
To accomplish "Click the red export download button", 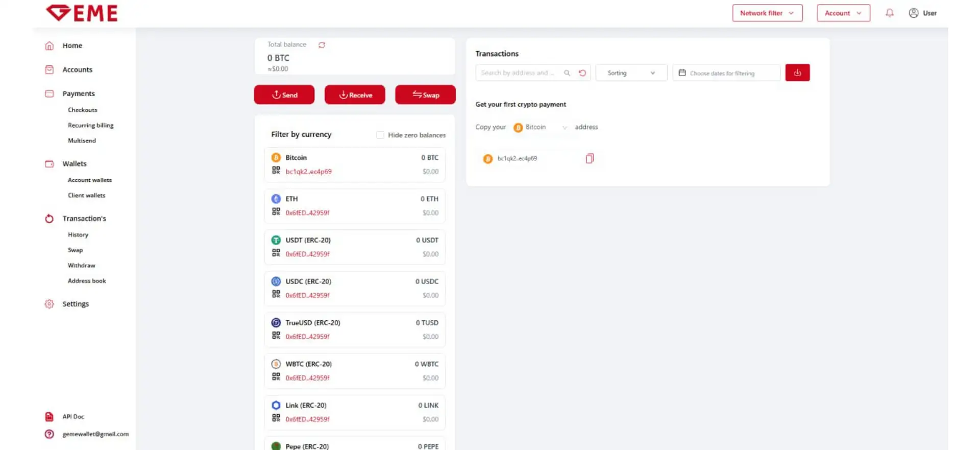I will click(797, 73).
